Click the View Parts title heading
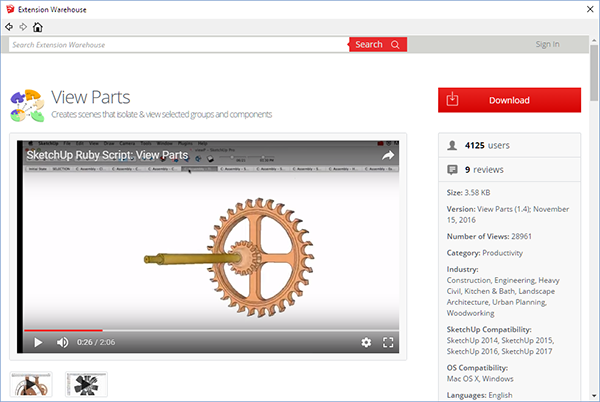This screenshot has height=402, width=600. click(x=91, y=97)
